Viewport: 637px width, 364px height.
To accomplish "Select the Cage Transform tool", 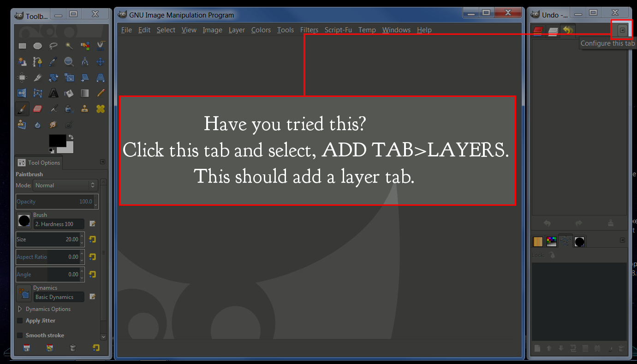I will pyautogui.click(x=38, y=93).
